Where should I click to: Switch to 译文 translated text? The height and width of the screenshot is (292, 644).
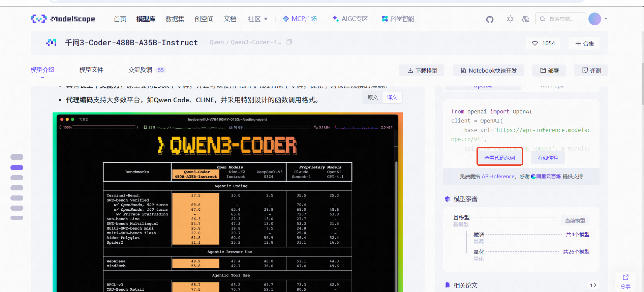(x=392, y=97)
